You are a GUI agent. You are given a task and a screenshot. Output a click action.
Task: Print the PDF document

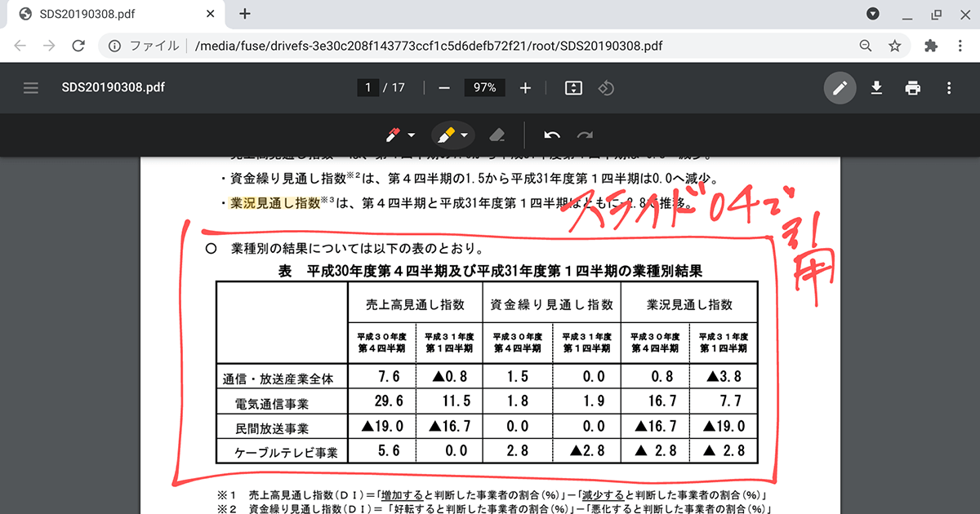(x=912, y=87)
